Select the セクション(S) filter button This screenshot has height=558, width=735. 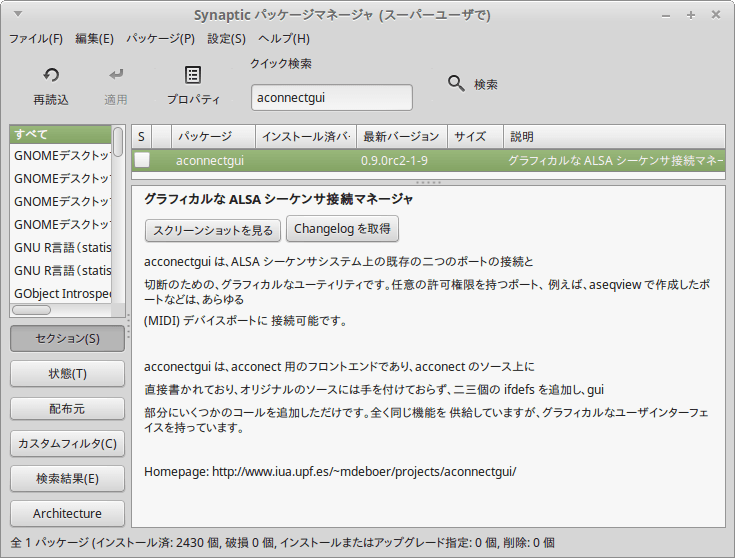click(68, 339)
